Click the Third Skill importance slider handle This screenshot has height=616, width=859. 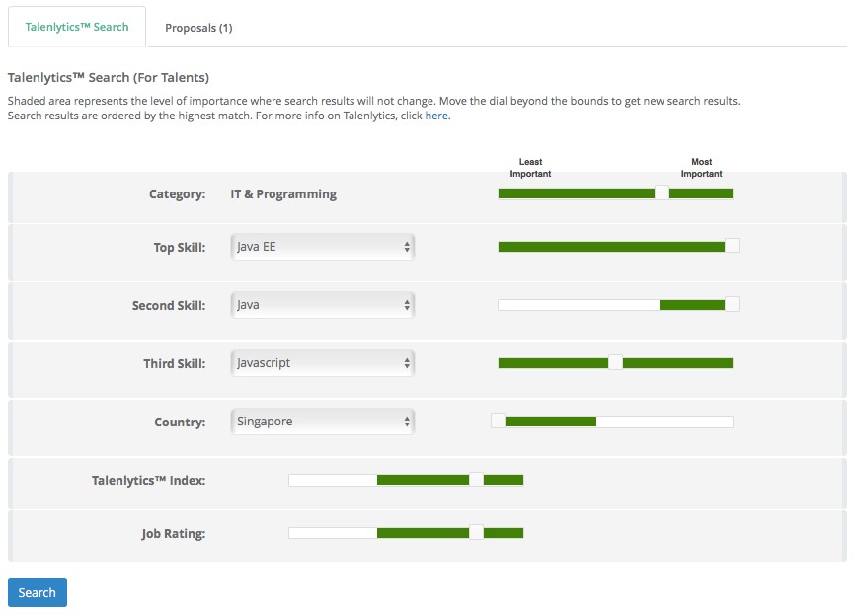(616, 362)
